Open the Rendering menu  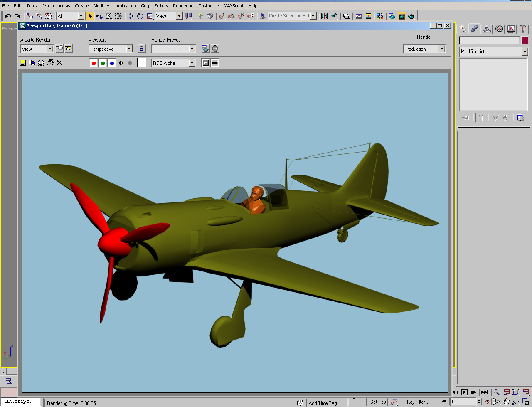click(x=183, y=6)
